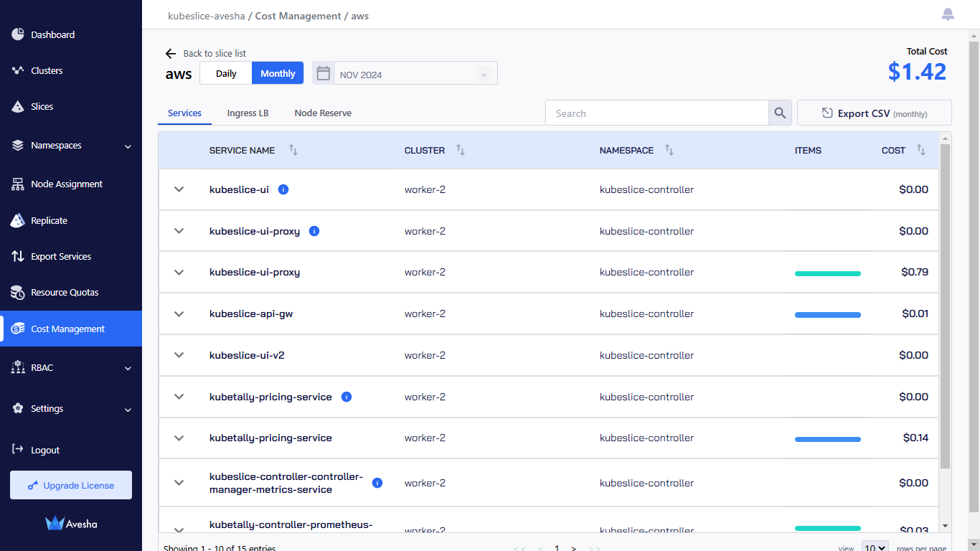Screen dimensions: 980x551
Task: Expand the kubetally-pricing-service row costing $0.14
Action: [x=179, y=438]
